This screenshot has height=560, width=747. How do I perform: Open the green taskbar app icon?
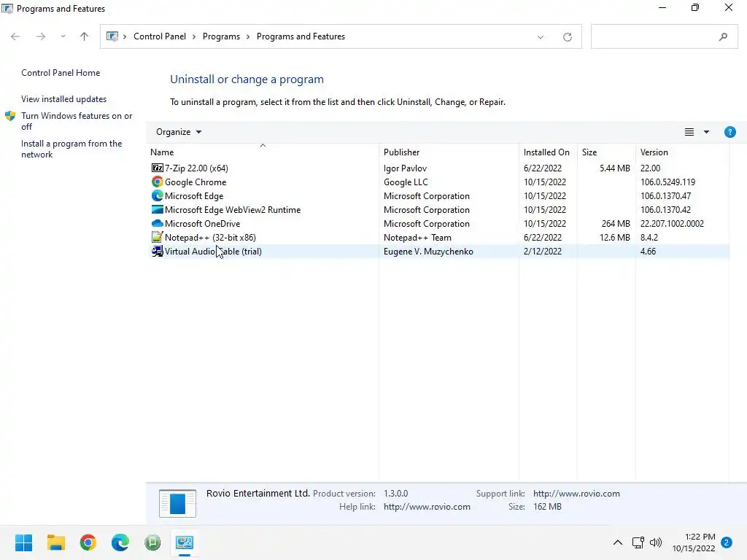[152, 542]
